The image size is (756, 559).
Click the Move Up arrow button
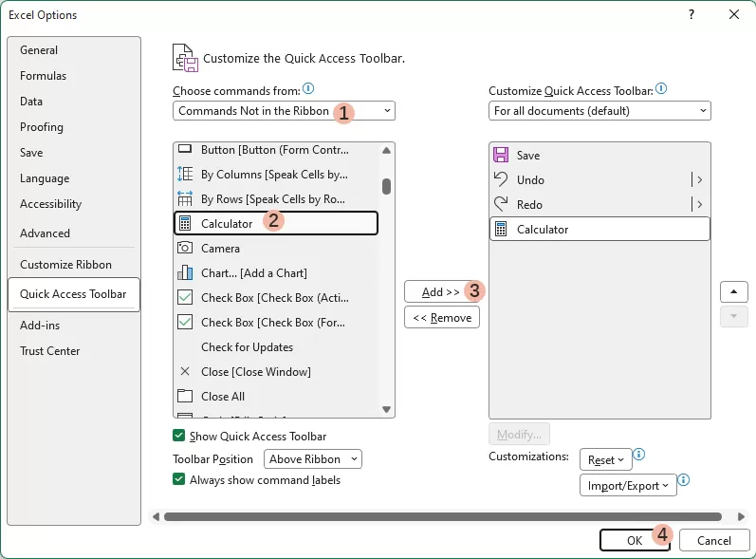tap(734, 291)
